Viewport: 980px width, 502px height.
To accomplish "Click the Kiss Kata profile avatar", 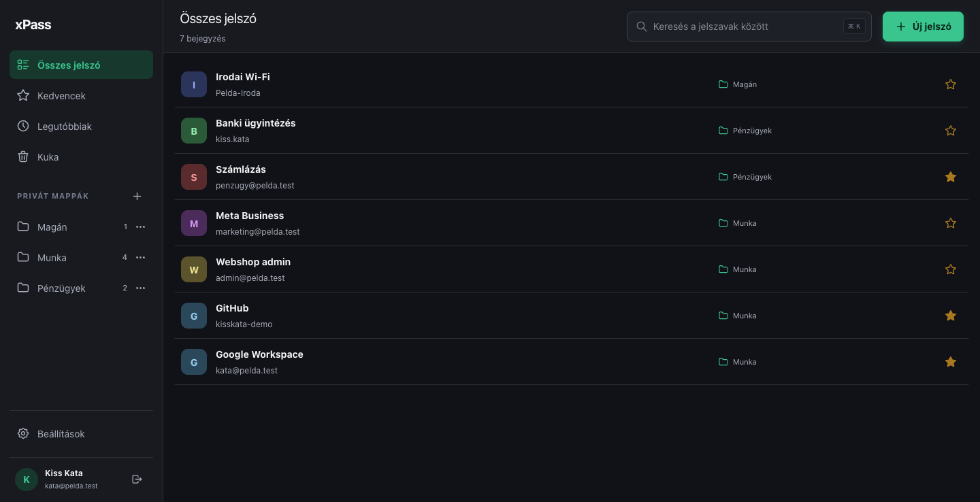I will coord(27,480).
